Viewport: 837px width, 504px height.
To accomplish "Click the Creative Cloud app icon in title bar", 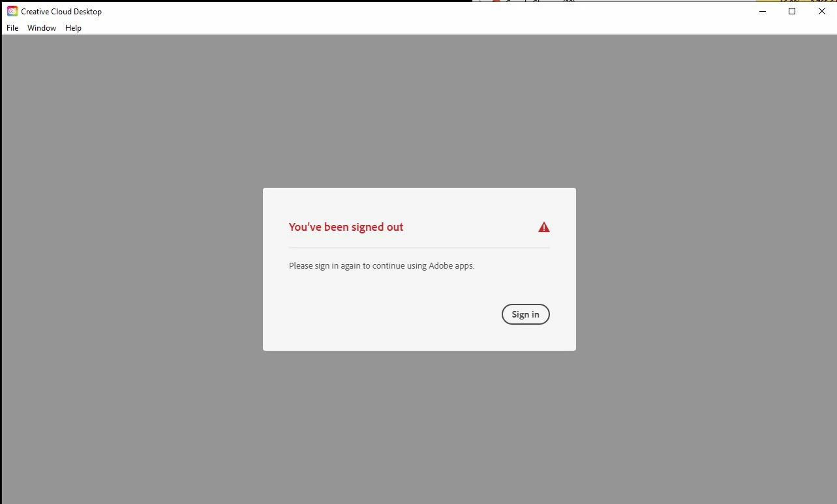I will [x=12, y=11].
